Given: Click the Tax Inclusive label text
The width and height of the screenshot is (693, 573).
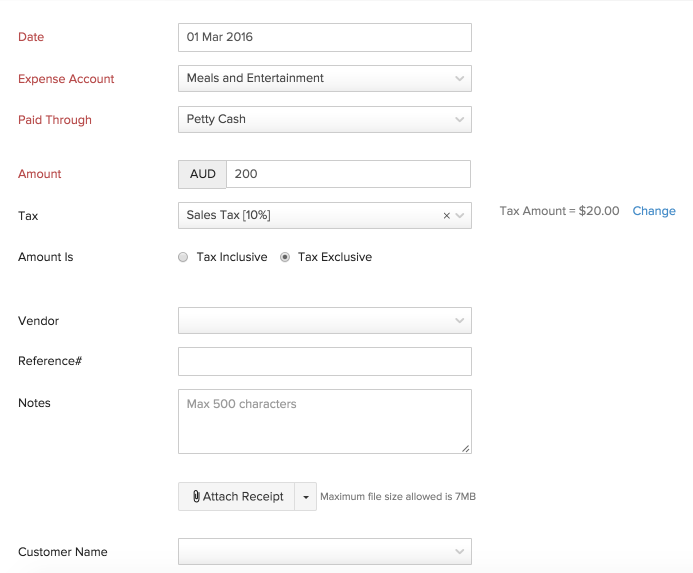Looking at the screenshot, I should [232, 257].
